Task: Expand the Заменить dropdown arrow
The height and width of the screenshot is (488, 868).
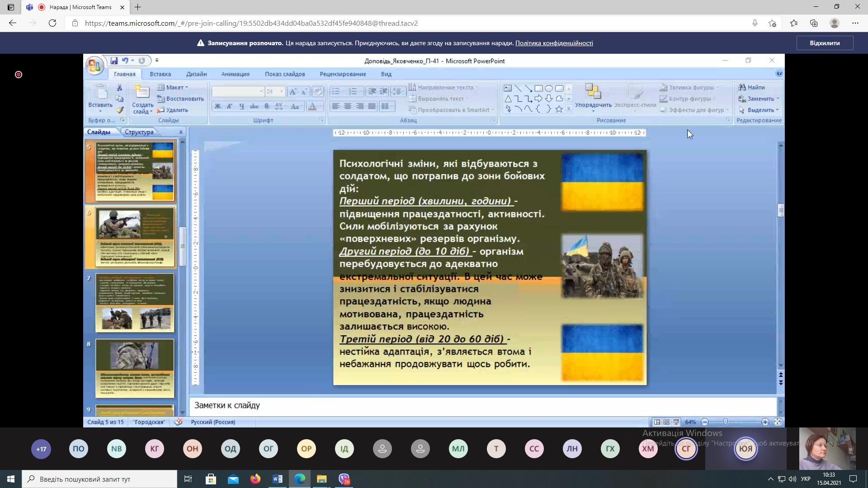Action: [778, 99]
